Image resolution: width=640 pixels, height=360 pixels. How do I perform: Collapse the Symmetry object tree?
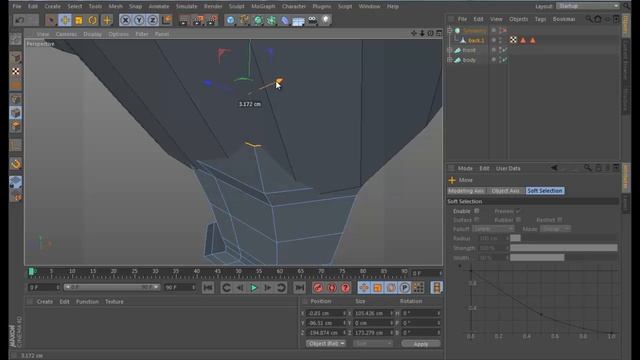pos(450,31)
